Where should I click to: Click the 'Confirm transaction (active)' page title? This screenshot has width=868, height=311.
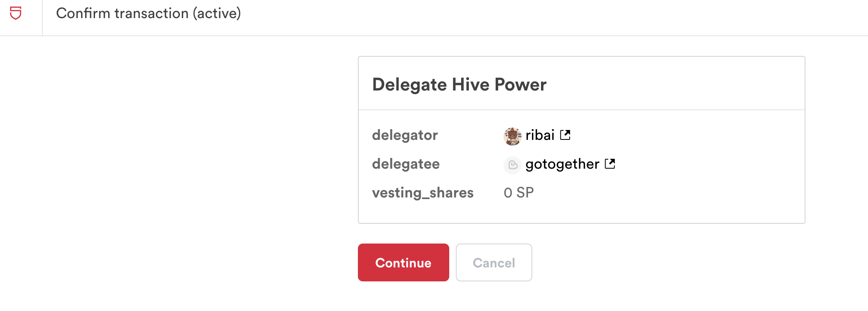(x=148, y=14)
